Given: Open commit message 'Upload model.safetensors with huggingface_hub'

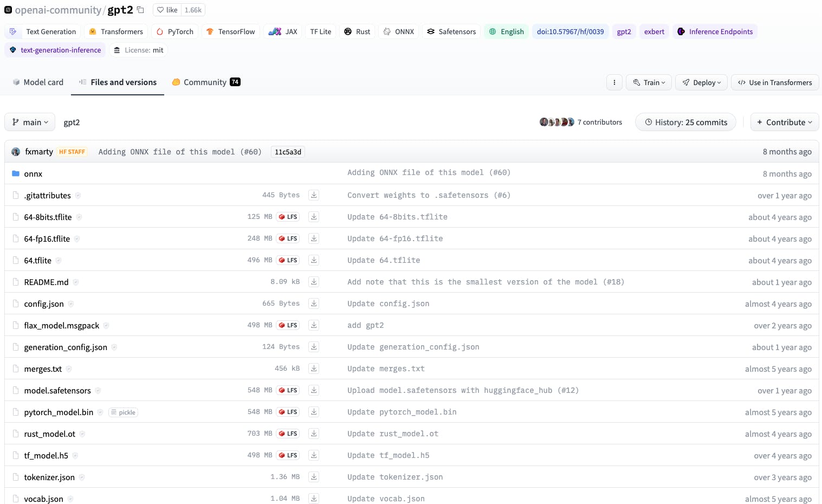Looking at the screenshot, I should point(463,390).
